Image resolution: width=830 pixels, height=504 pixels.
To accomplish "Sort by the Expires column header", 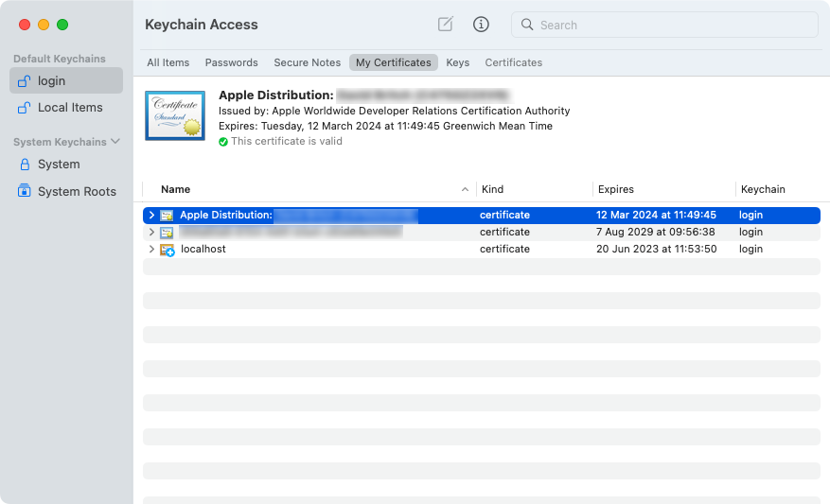I will point(615,189).
